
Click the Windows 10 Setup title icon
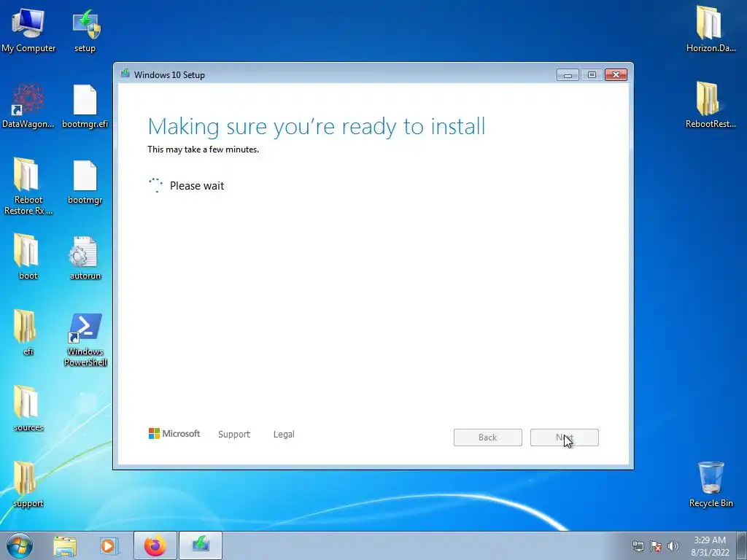125,74
